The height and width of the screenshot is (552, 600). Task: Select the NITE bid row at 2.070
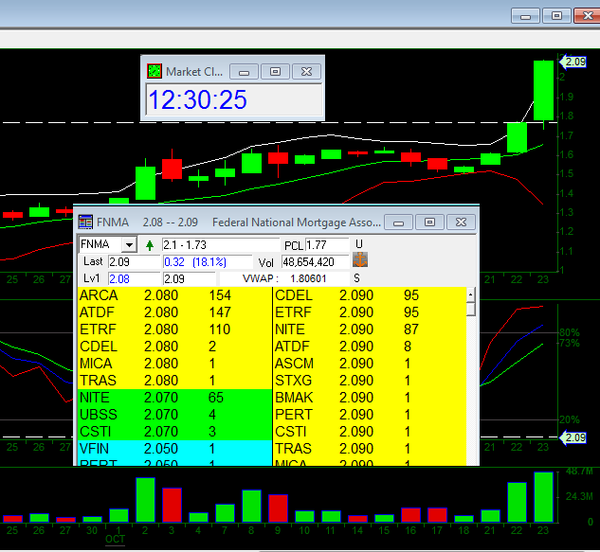point(174,398)
